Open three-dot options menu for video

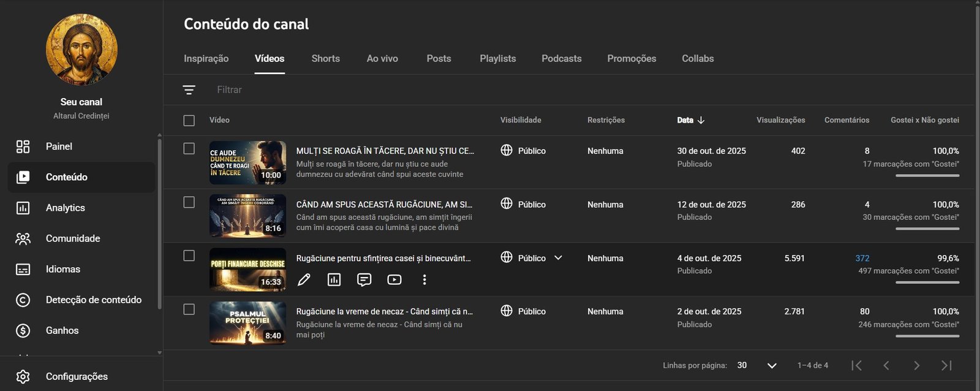424,280
